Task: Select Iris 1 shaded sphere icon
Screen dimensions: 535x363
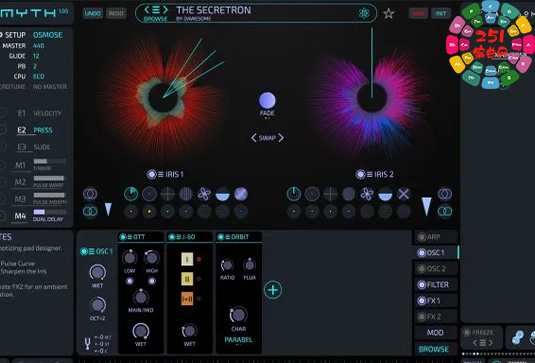Action: pyautogui.click(x=241, y=194)
